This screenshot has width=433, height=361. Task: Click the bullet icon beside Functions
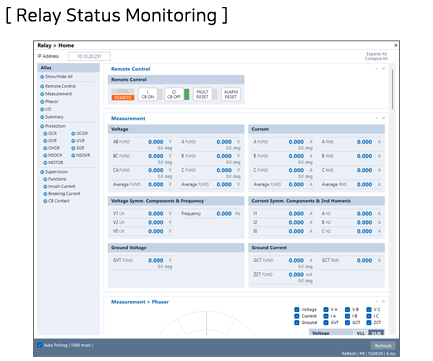click(x=45, y=179)
